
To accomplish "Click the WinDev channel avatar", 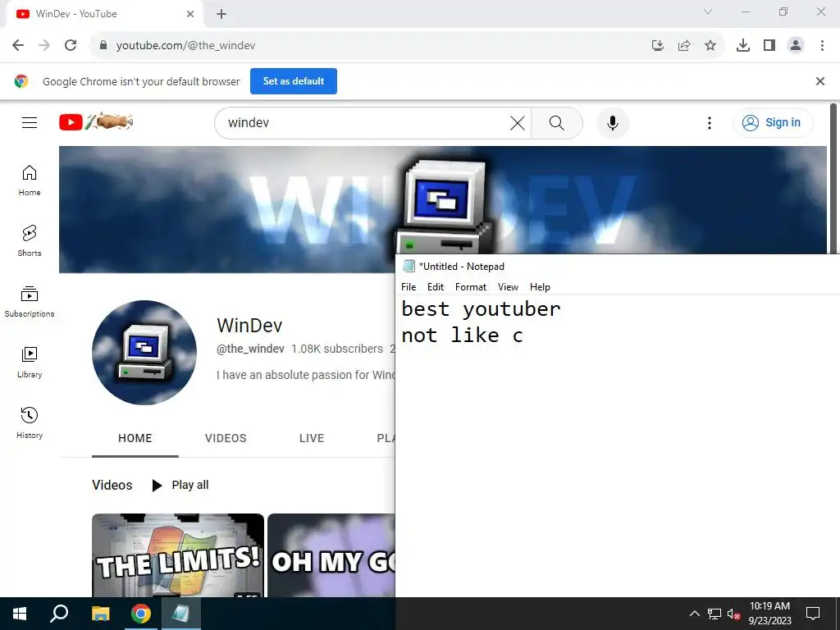I will [x=144, y=353].
